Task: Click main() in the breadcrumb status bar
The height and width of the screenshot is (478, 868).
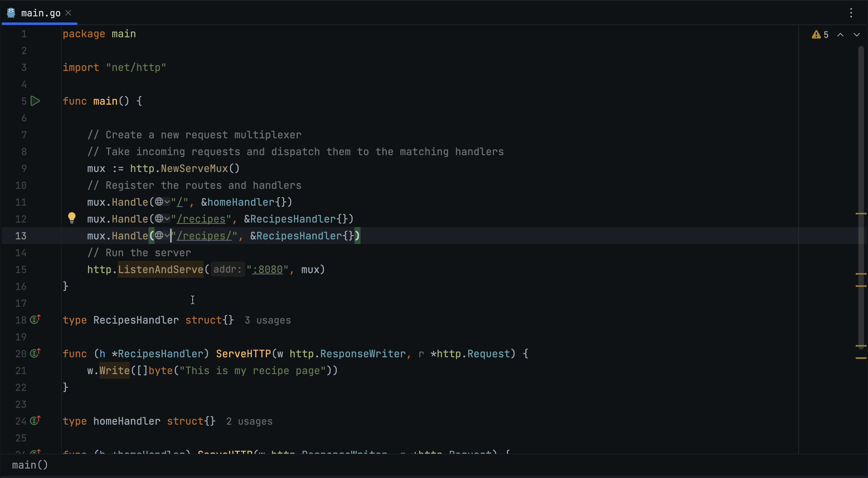Action: pyautogui.click(x=30, y=465)
